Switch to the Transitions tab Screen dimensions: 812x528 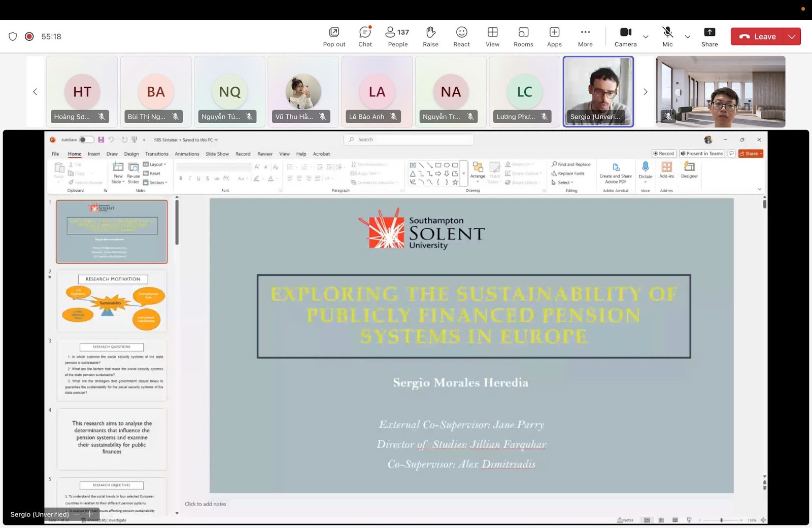[x=157, y=154]
